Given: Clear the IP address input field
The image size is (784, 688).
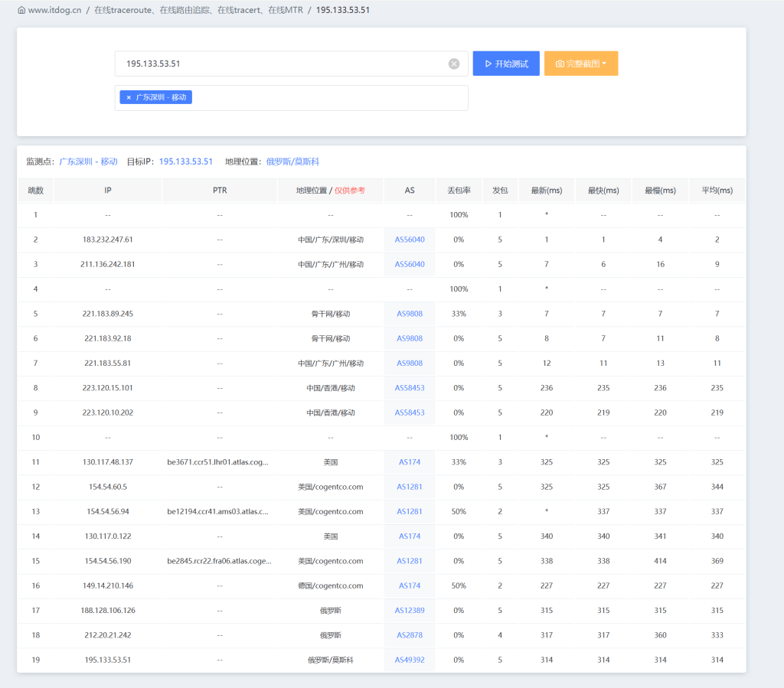Looking at the screenshot, I should (x=454, y=64).
